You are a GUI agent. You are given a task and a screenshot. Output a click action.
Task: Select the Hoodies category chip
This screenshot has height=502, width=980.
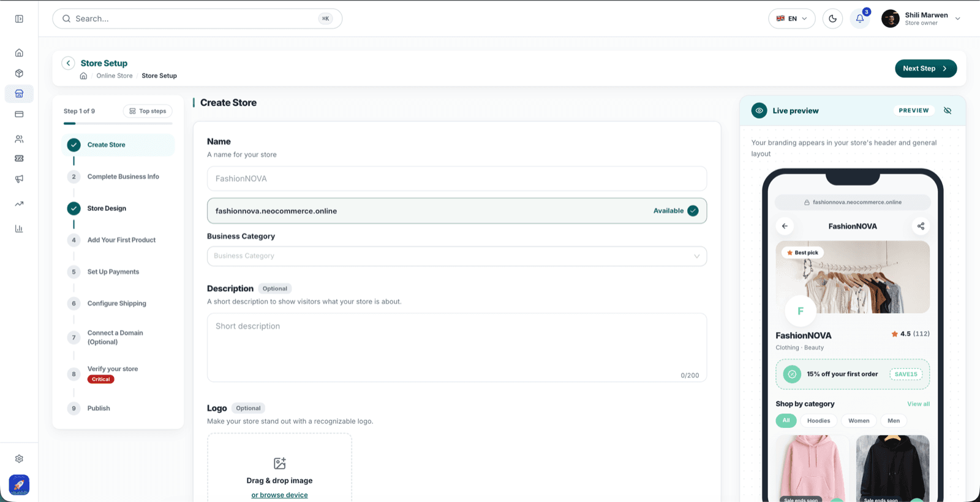pyautogui.click(x=818, y=420)
